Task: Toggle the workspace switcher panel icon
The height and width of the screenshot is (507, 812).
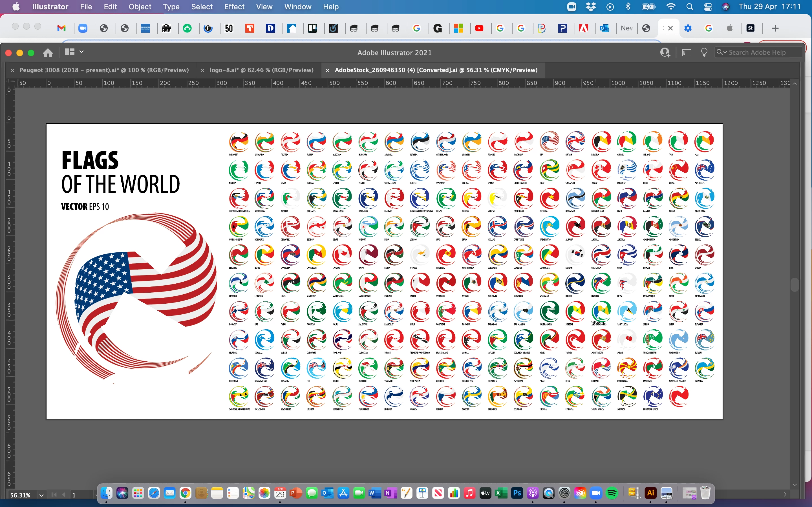Action: click(687, 53)
